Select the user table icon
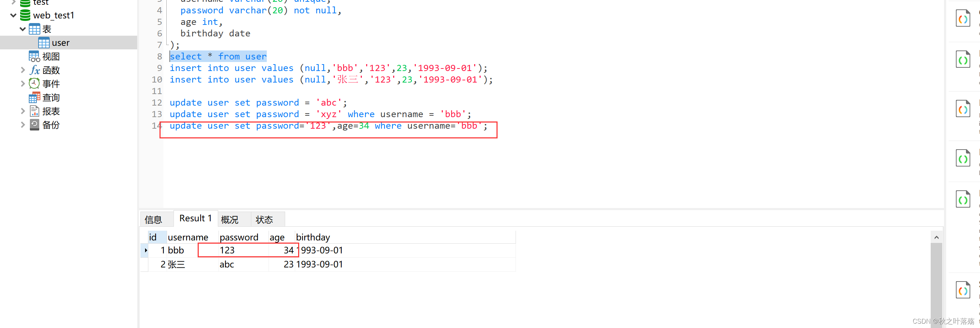This screenshot has width=980, height=328. coord(44,43)
